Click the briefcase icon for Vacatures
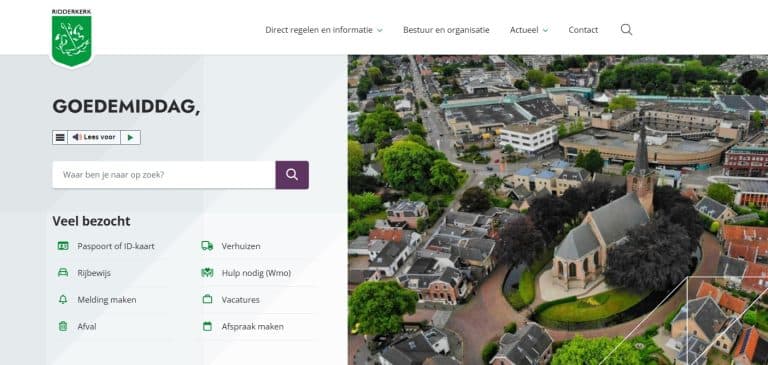This screenshot has width=768, height=365. point(207,299)
